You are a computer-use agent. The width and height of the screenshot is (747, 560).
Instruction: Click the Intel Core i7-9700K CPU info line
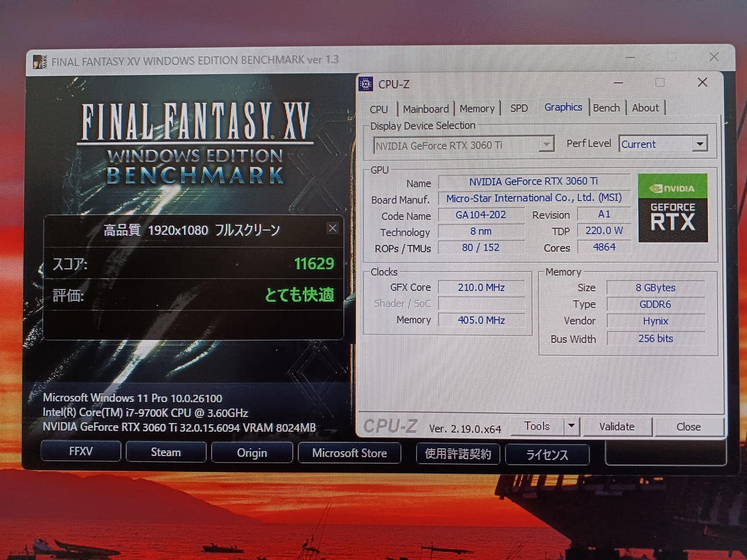point(145,412)
